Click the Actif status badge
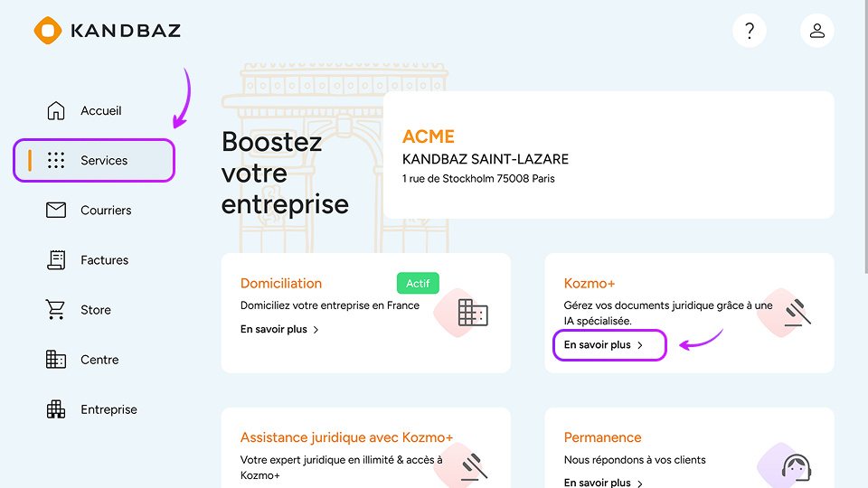The image size is (868, 488). coord(418,284)
